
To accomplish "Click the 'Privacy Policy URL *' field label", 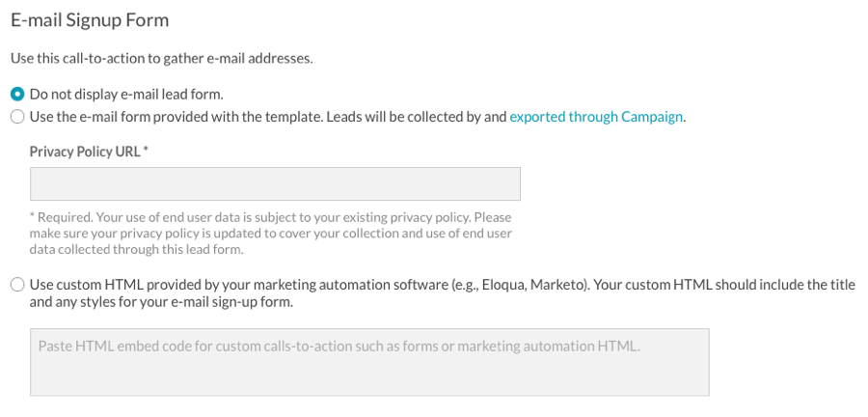I will click(x=89, y=152).
